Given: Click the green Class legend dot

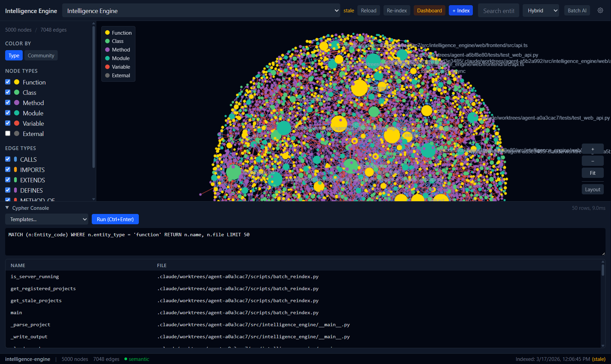Looking at the screenshot, I should tap(107, 41).
